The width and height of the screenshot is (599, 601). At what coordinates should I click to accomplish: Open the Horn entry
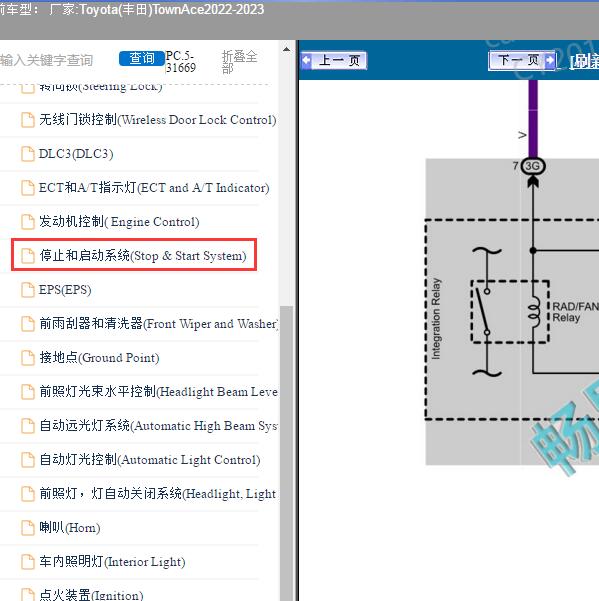tap(70, 528)
